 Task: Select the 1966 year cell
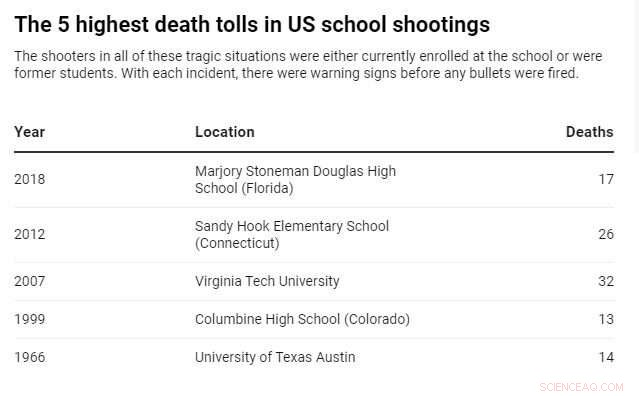[29, 357]
